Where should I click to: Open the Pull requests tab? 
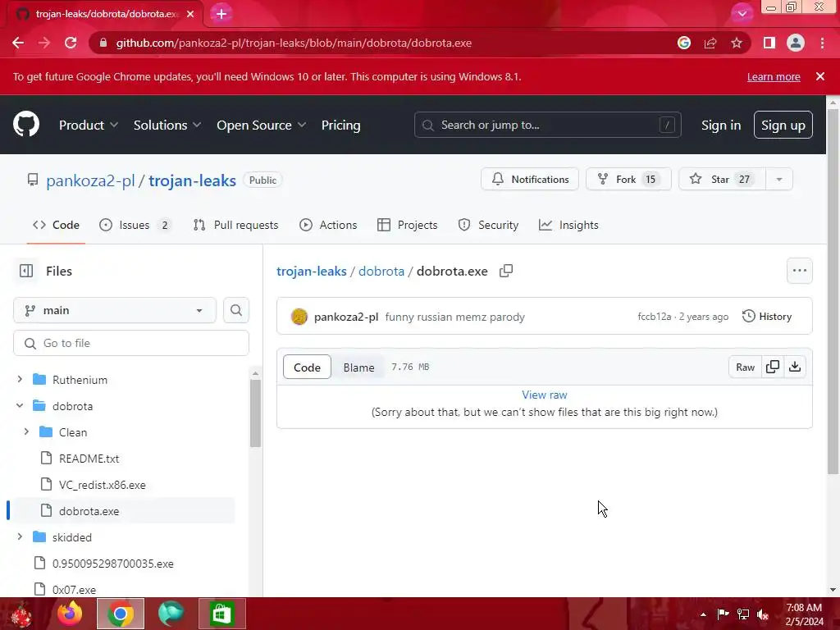tap(235, 225)
